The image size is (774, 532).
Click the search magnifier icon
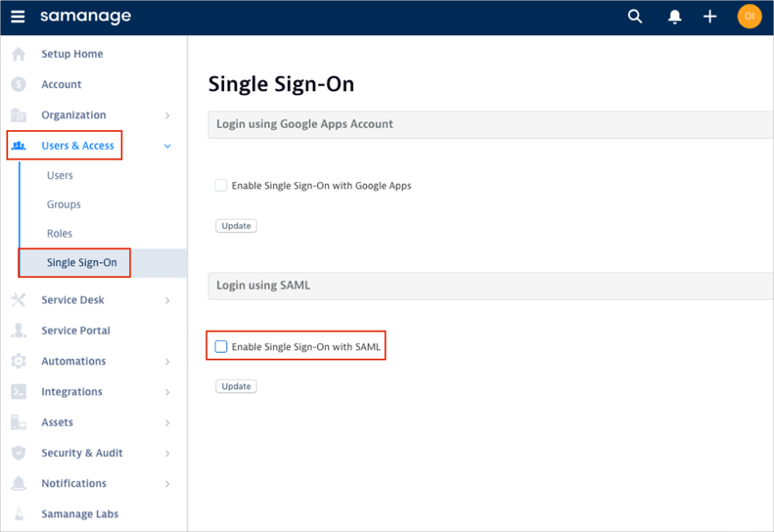click(635, 17)
